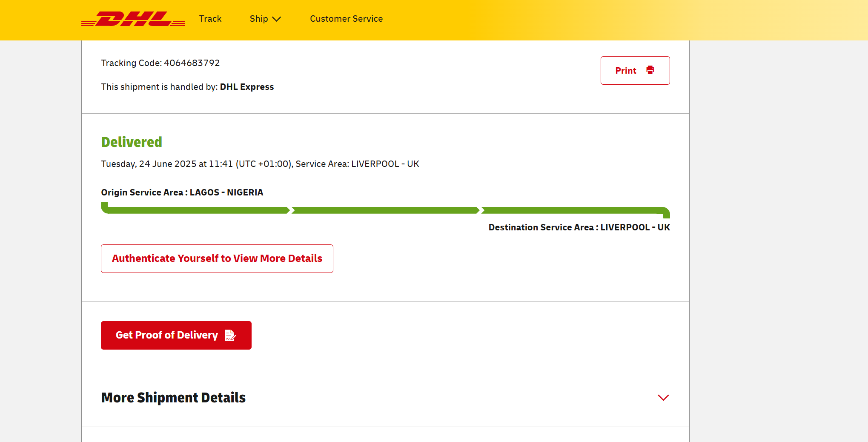This screenshot has height=442, width=868.
Task: Open the Ship dropdown menu
Action: [265, 19]
